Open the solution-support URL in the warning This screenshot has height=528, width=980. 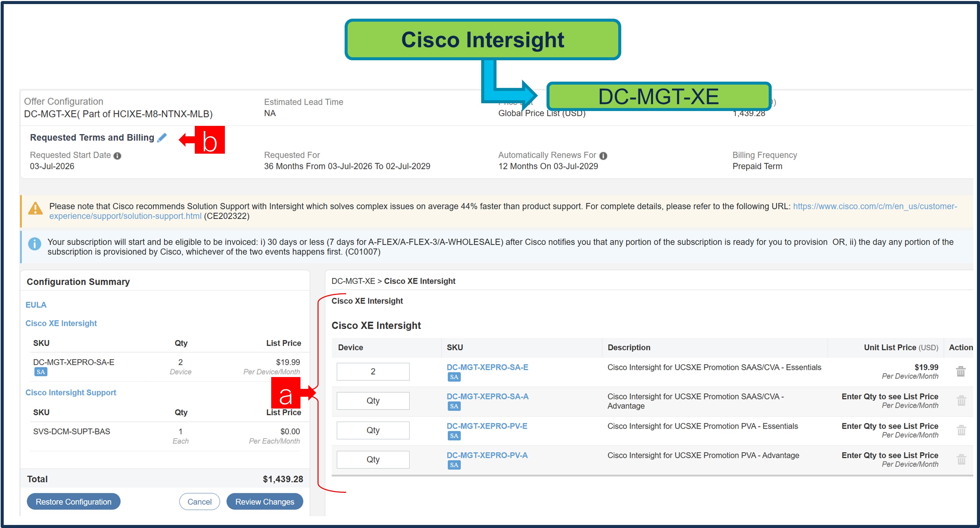click(x=503, y=211)
